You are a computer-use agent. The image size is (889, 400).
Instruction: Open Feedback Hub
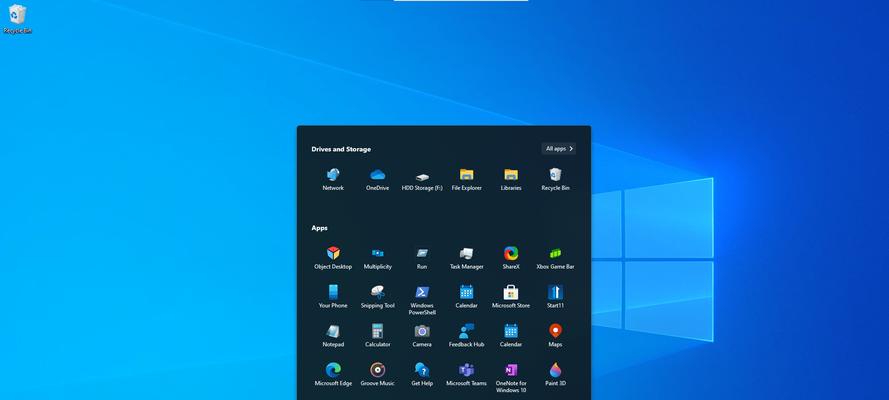click(467, 336)
